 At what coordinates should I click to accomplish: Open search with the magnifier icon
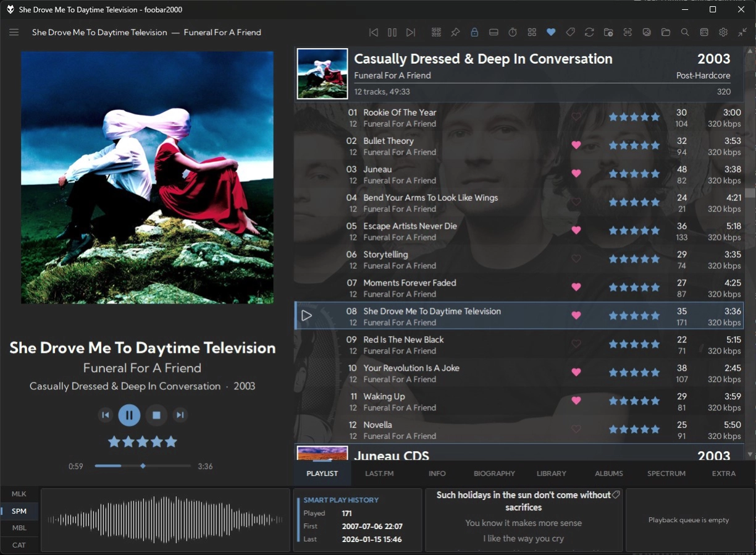tap(685, 32)
